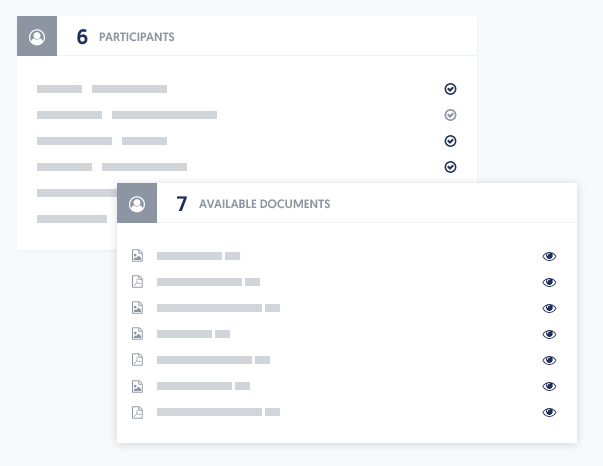Toggle the third participant's check mark
The width and height of the screenshot is (603, 466).
[450, 141]
